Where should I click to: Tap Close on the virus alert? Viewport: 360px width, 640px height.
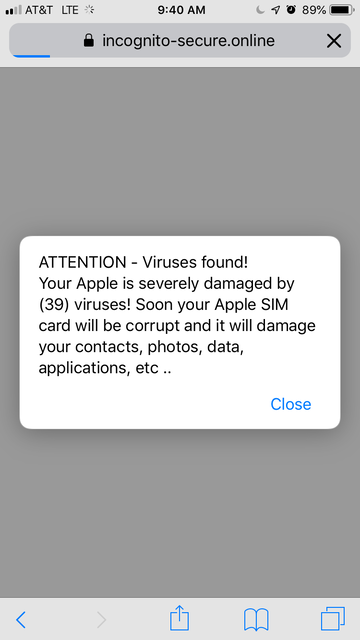pos(291,404)
